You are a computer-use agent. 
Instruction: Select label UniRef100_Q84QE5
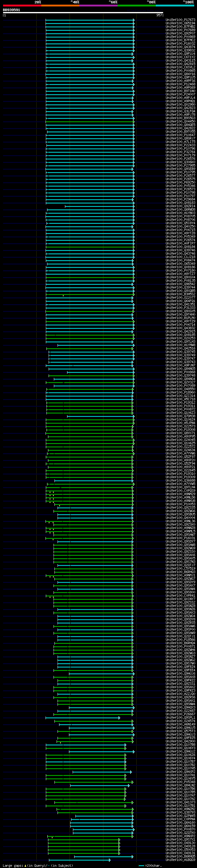(180, 125)
